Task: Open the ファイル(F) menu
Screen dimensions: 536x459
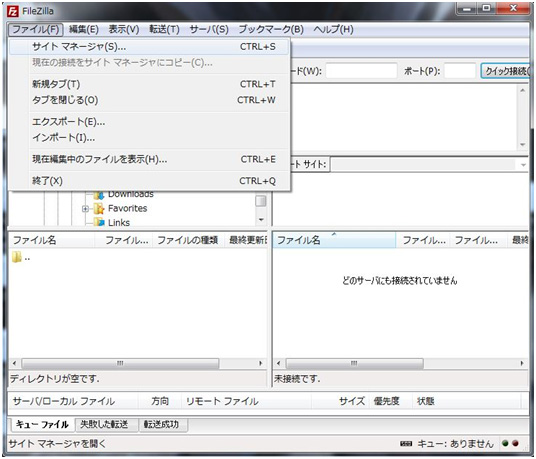Action: click(x=36, y=29)
